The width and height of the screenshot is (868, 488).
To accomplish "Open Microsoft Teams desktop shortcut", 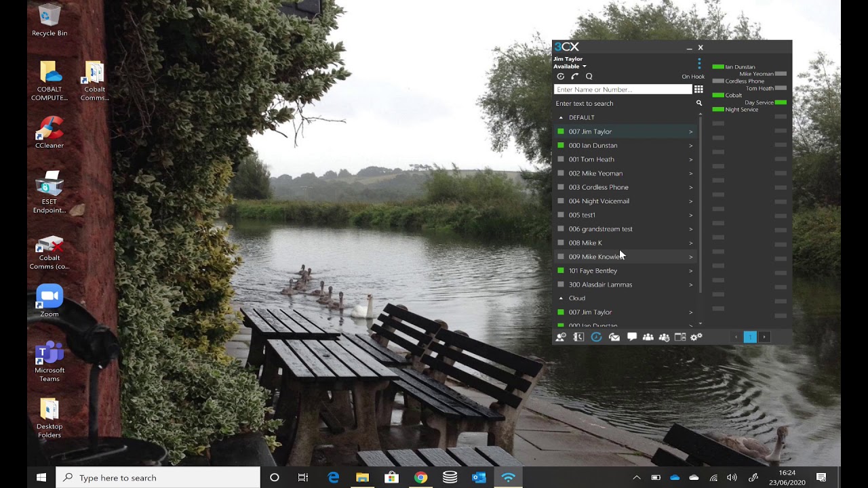I will pos(50,362).
